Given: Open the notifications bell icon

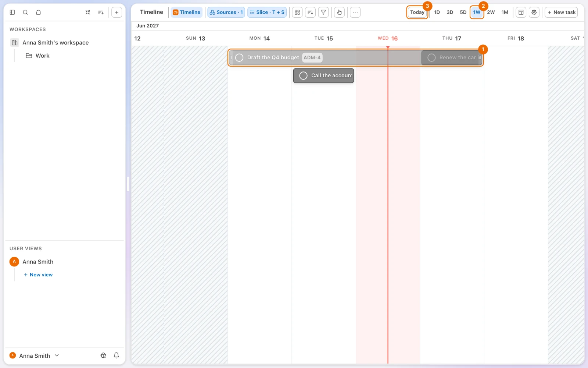Looking at the screenshot, I should tap(116, 355).
